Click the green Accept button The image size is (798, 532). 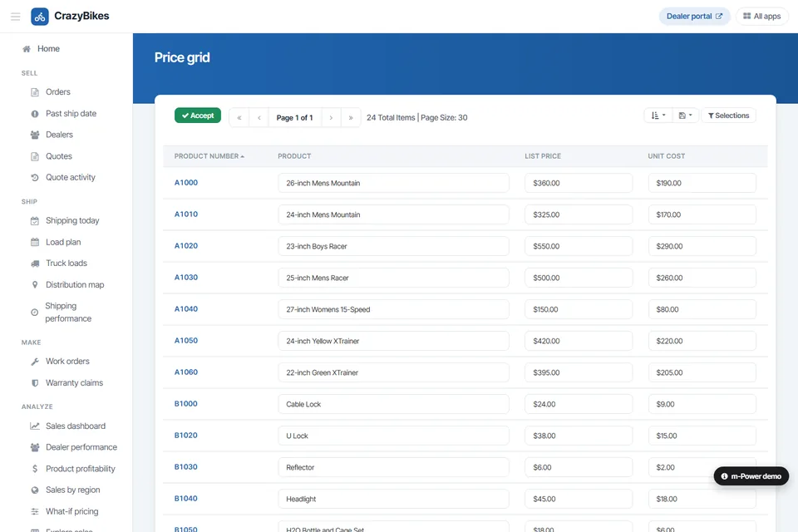(x=198, y=116)
